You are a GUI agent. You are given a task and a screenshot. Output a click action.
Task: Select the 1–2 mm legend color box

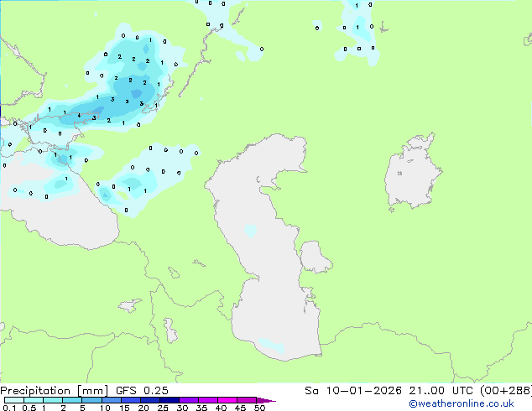tap(53, 400)
